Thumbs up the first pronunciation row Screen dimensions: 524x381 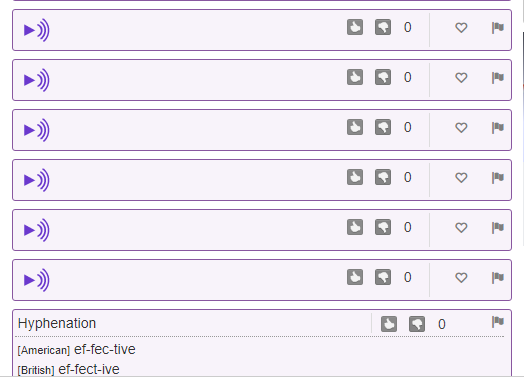point(355,27)
